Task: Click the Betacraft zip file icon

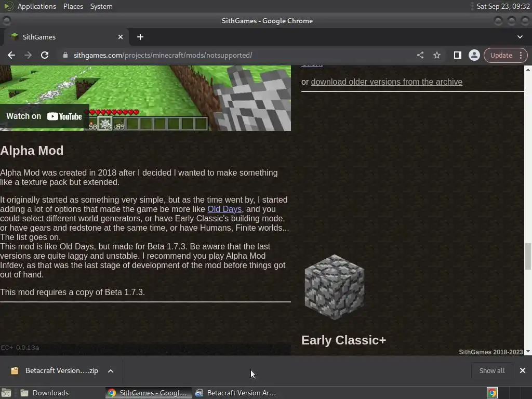Action: click(x=14, y=370)
